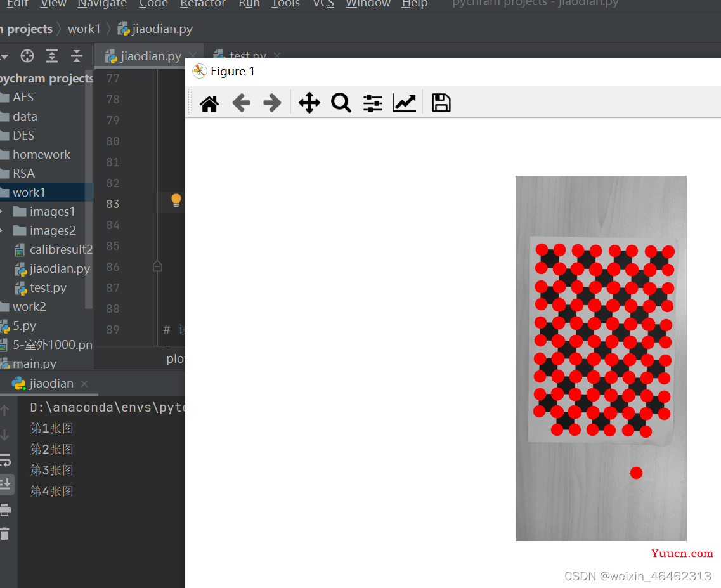Select opened file locate target icon
Image resolution: width=721 pixels, height=588 pixels.
[27, 56]
